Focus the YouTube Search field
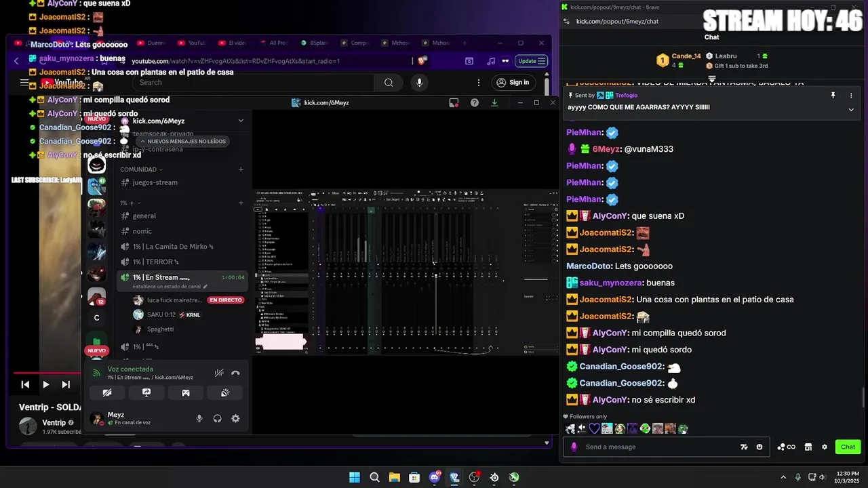The image size is (868, 488). [x=254, y=83]
